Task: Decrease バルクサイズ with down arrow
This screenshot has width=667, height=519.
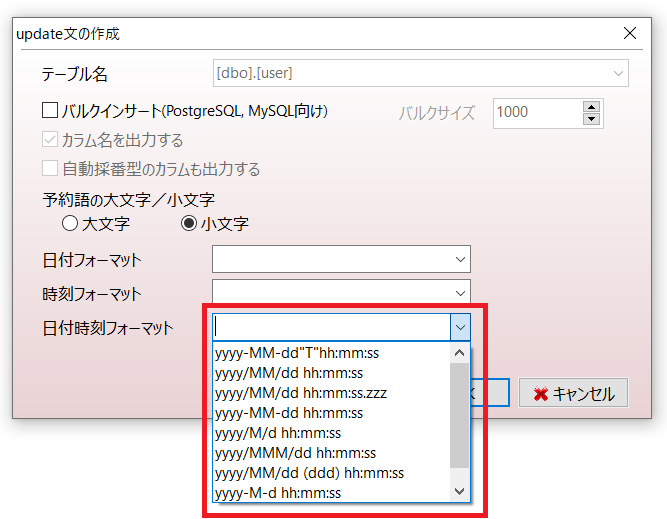Action: click(591, 119)
